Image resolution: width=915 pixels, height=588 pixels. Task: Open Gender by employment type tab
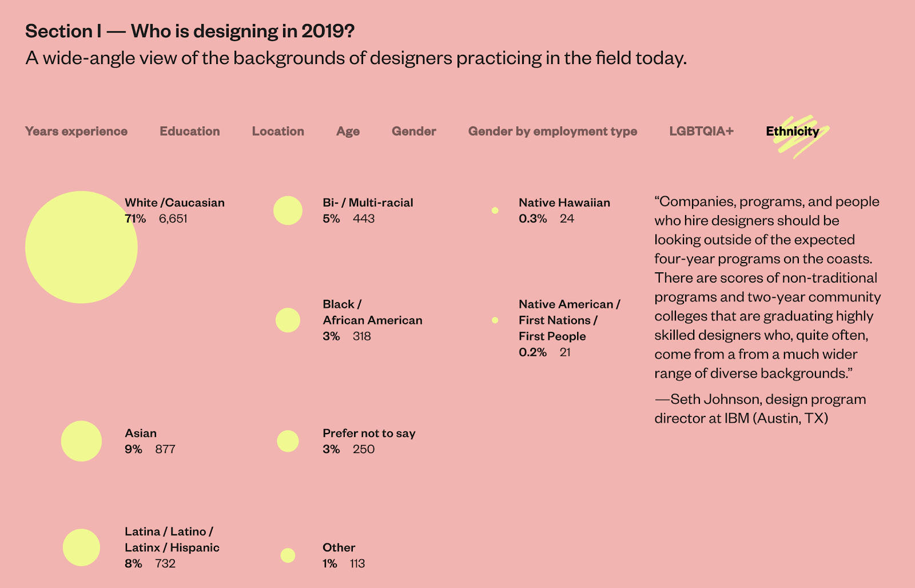click(552, 132)
